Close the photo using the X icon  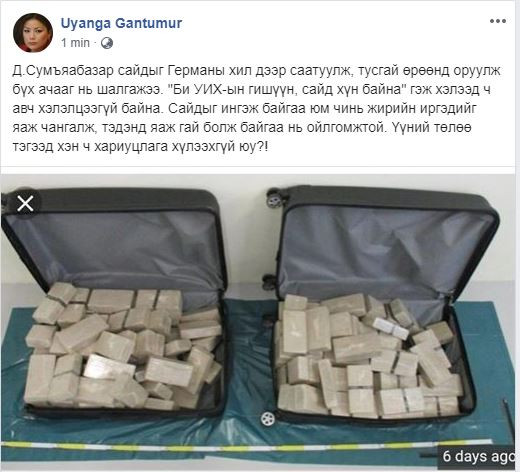pyautogui.click(x=25, y=203)
